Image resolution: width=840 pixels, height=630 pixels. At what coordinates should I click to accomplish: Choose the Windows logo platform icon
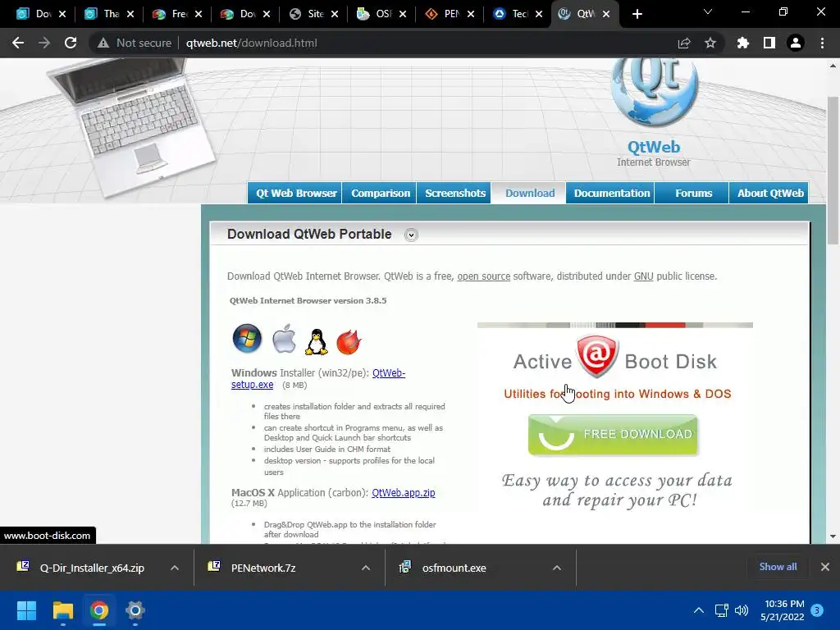[247, 339]
